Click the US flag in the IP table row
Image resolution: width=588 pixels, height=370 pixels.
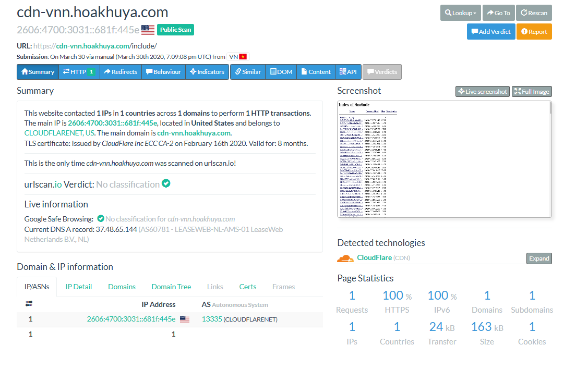[185, 319]
